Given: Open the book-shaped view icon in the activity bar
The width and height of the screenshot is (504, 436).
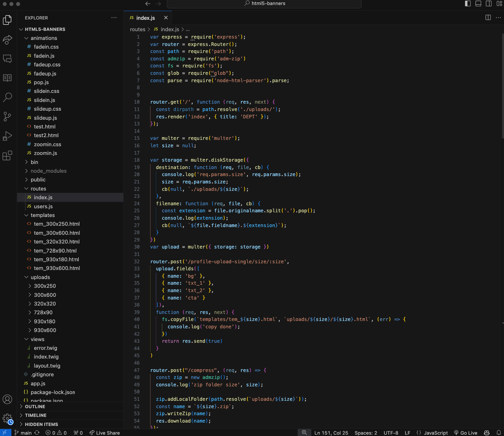Looking at the screenshot, I should (7, 78).
